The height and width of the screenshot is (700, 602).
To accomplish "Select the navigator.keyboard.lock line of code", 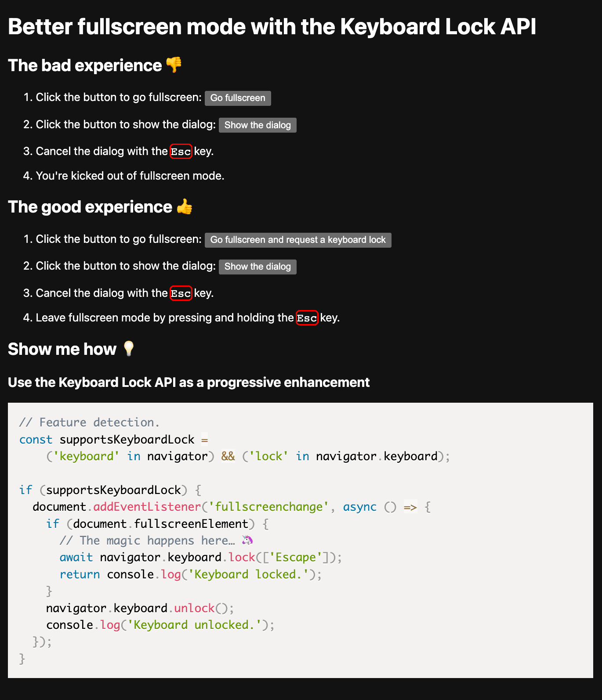I will point(200,557).
